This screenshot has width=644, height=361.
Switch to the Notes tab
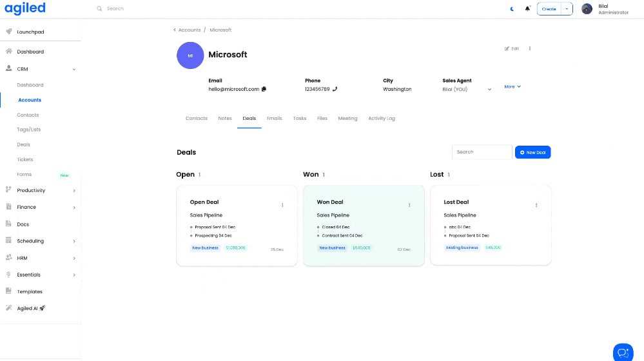pos(225,118)
